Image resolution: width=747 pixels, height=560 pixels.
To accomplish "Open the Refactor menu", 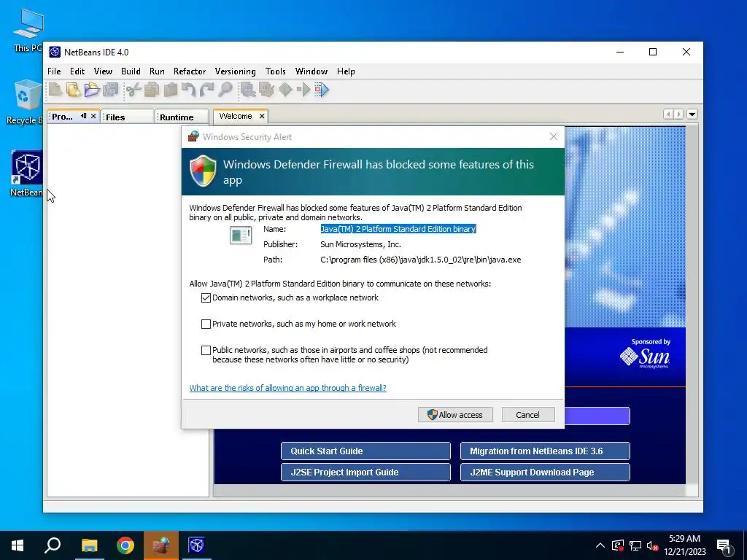I will point(190,71).
